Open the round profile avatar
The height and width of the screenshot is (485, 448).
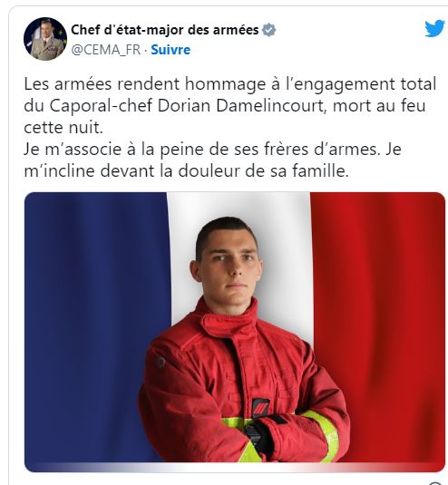45,39
